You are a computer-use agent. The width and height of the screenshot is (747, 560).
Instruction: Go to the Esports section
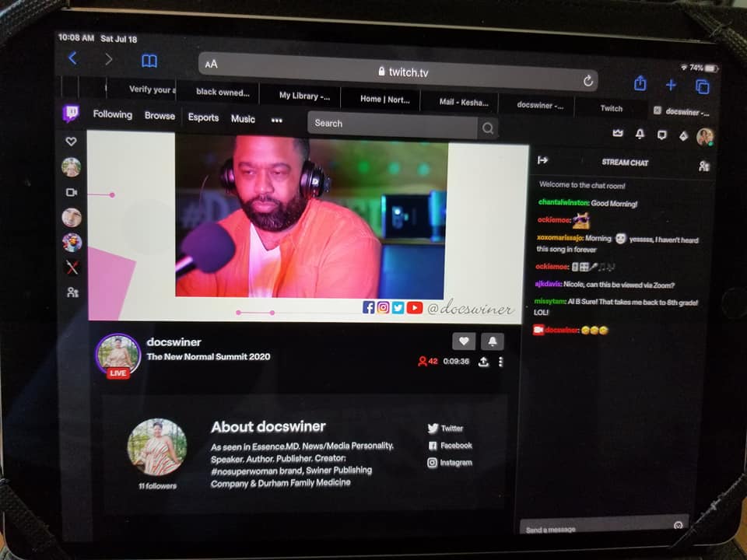[x=203, y=117]
